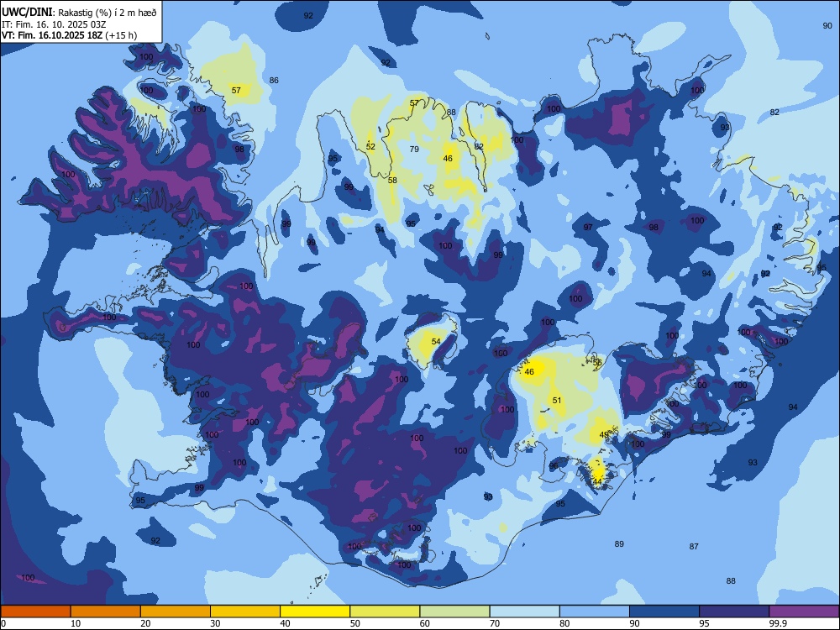Click the initial time 'IT: Fim. 16. 10. 2025 03Z'
Image resolution: width=840 pixels, height=630 pixels.
pyautogui.click(x=54, y=24)
